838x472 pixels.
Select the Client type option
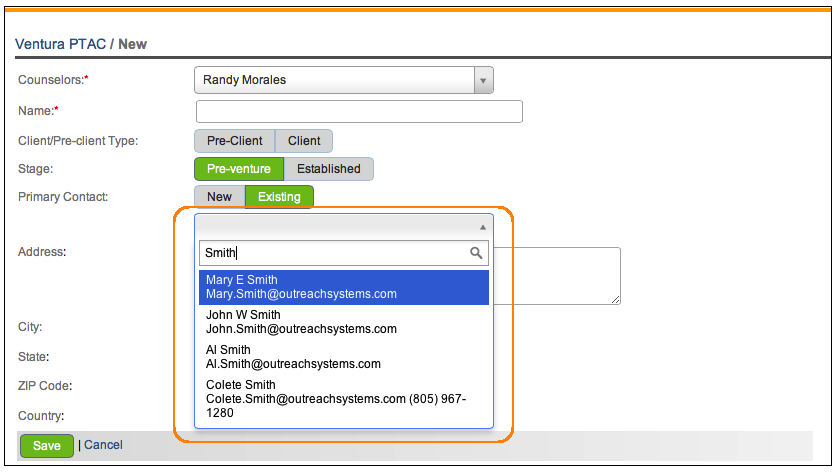(304, 141)
